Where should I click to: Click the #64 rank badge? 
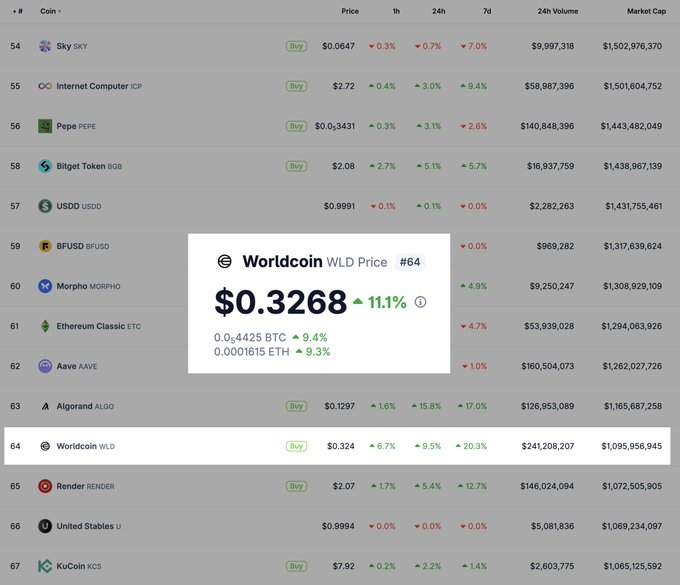click(x=410, y=262)
